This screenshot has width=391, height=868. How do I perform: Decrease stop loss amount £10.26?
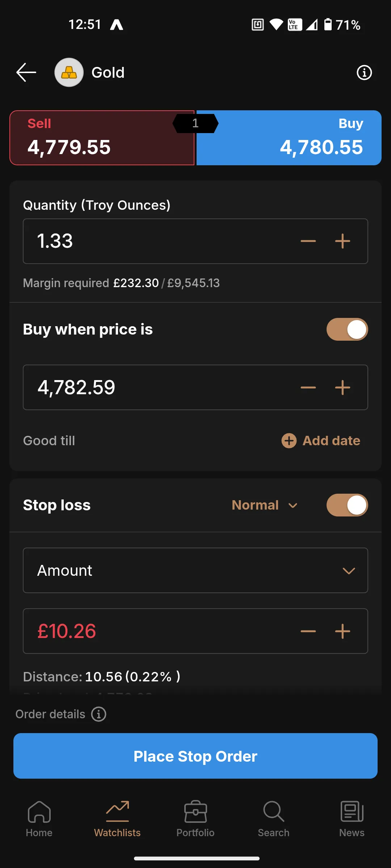tap(308, 631)
